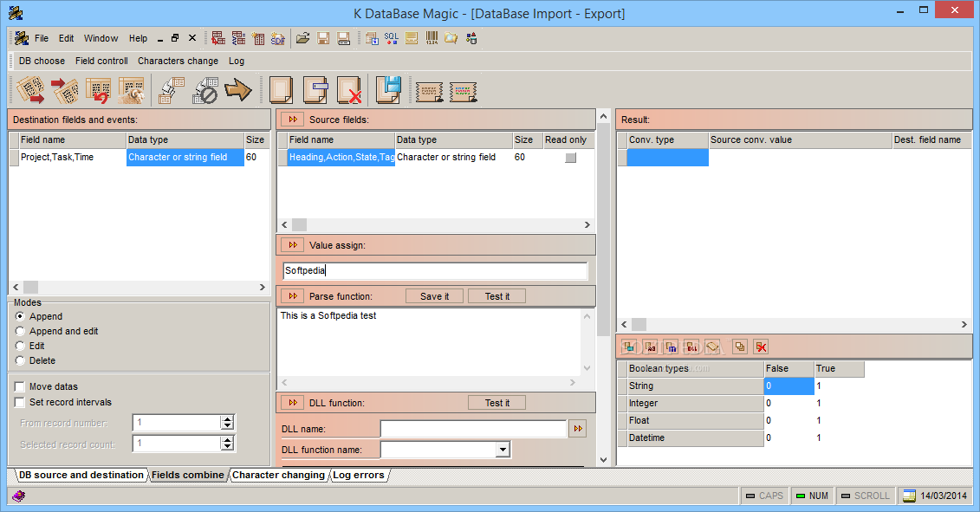Open file via folder toolbar icon
This screenshot has width=980, height=512.
pyautogui.click(x=303, y=39)
